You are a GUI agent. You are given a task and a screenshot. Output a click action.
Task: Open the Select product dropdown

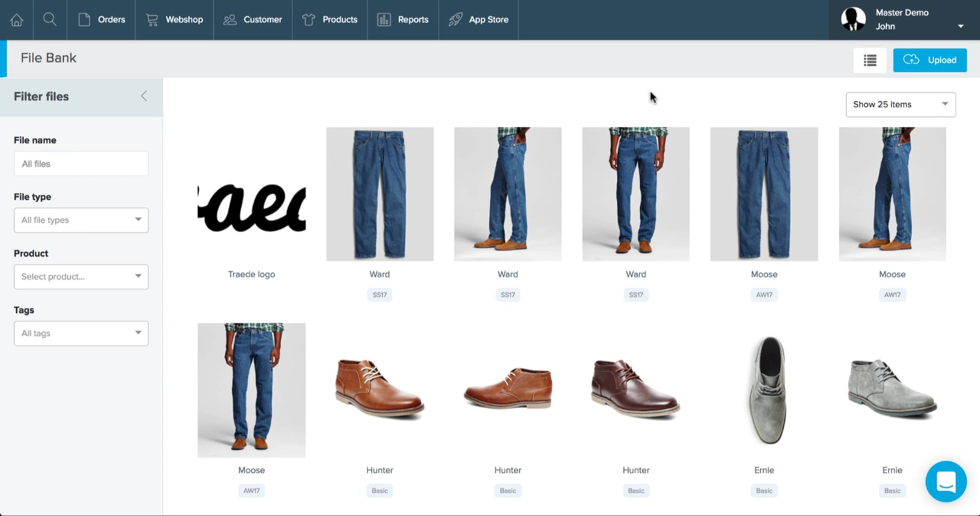coord(81,277)
